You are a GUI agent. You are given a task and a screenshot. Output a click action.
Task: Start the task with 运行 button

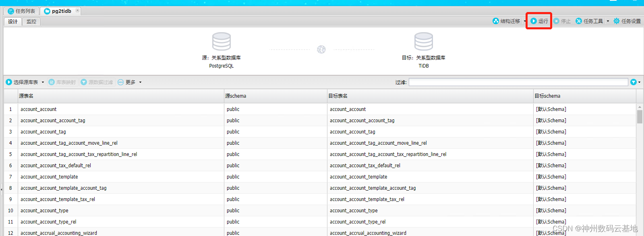pos(539,21)
